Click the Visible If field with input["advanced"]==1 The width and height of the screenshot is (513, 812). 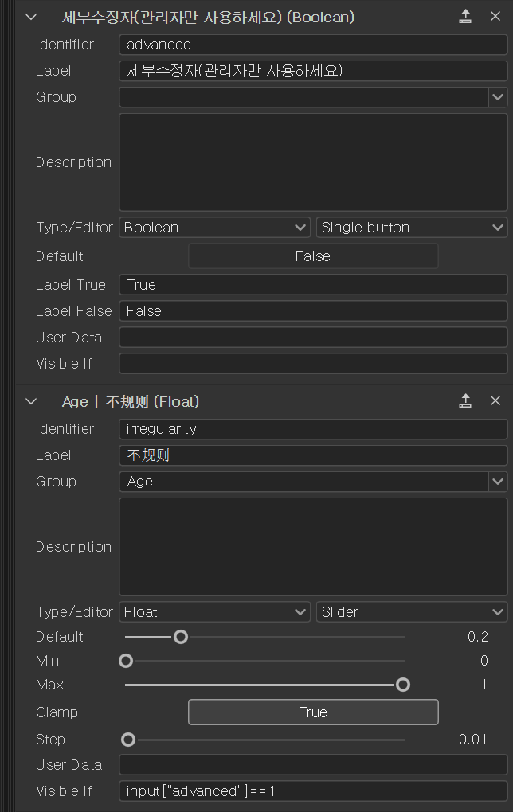(313, 791)
